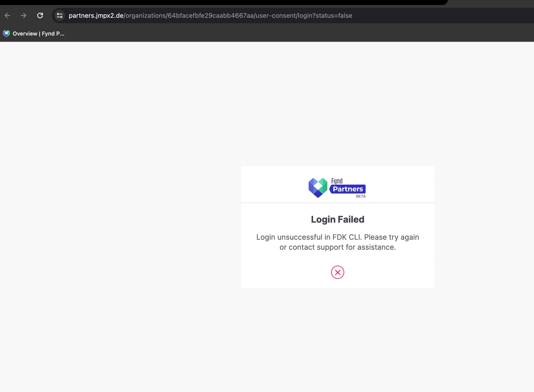Click the BETA label under Partners
This screenshot has height=392, width=534.
[x=361, y=196]
